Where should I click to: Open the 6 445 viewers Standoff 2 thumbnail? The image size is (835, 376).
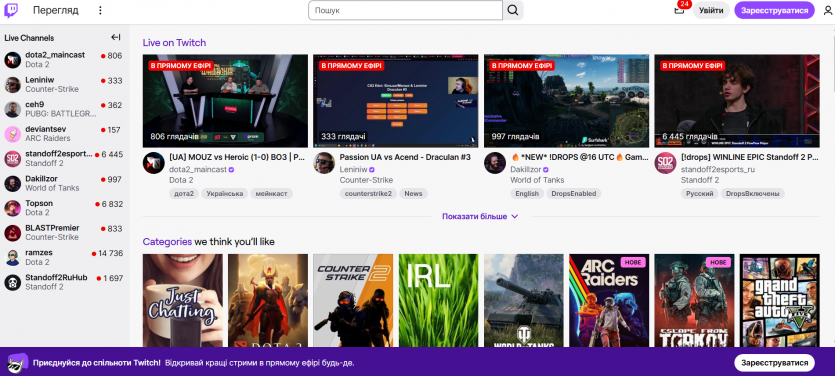tap(736, 101)
